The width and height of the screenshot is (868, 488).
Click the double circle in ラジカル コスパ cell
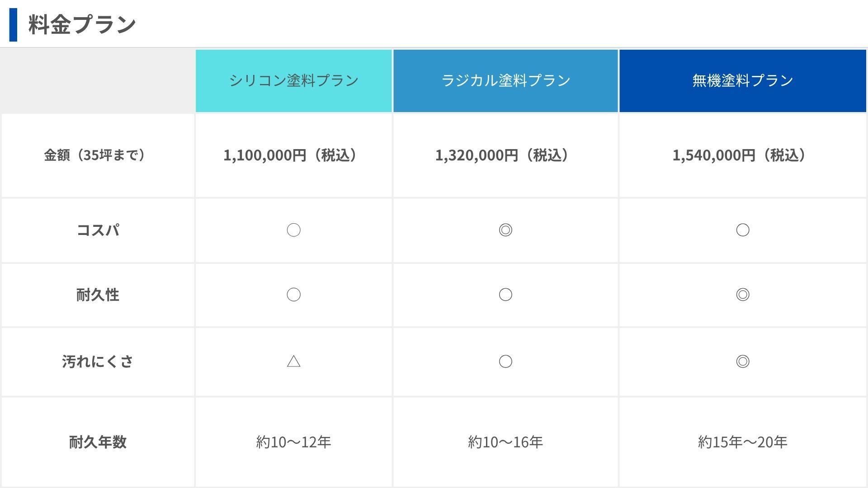pos(505,230)
